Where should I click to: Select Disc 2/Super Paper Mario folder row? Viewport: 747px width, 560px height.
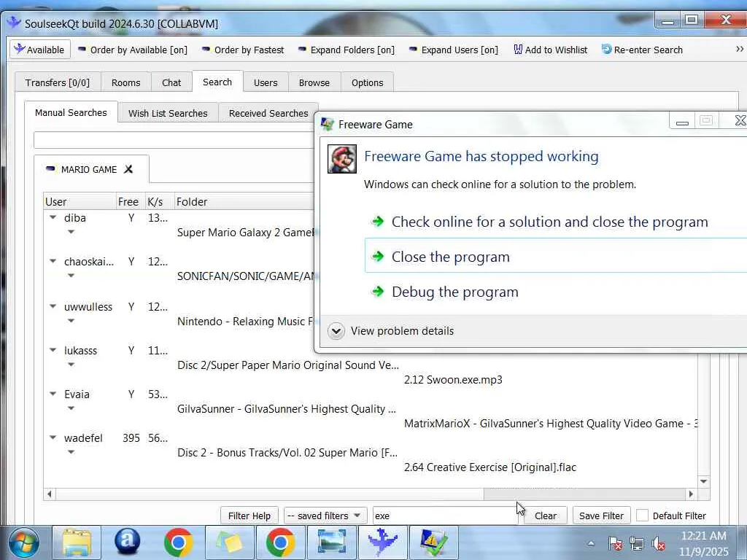[x=287, y=365]
